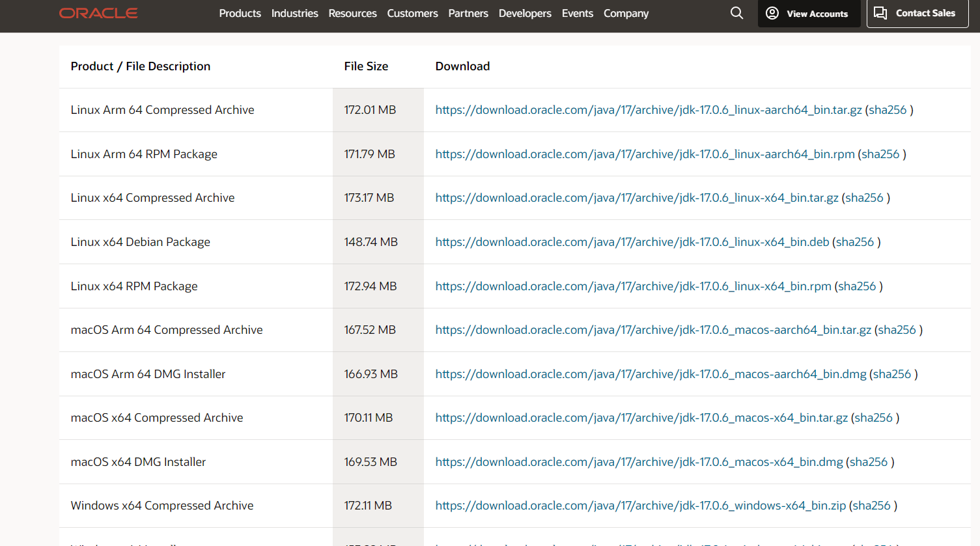Open sha256 for linux-aarch64 rpm
This screenshot has width=980, height=546.
pyautogui.click(x=880, y=154)
